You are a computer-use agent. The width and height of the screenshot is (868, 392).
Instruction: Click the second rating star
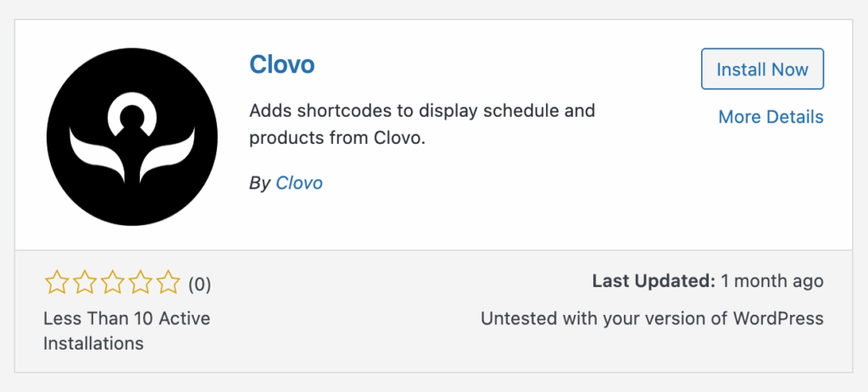click(85, 283)
